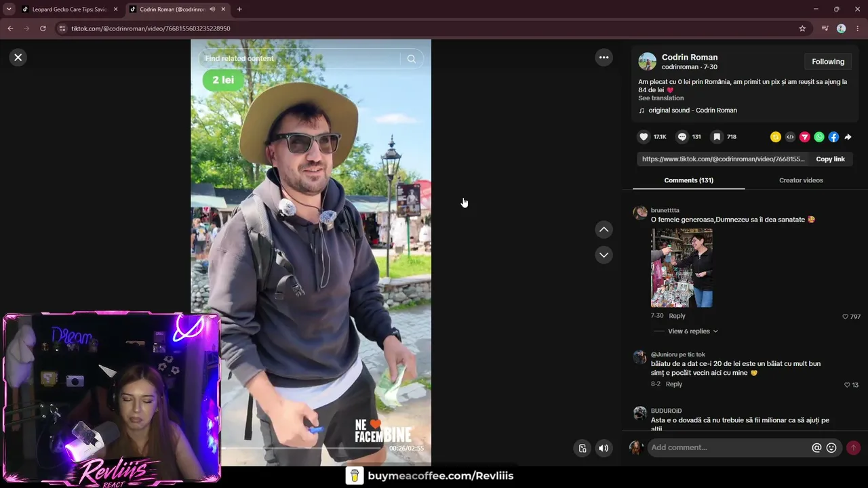The height and width of the screenshot is (488, 868).
Task: Switch to the Creator videos tab
Action: pos(801,180)
